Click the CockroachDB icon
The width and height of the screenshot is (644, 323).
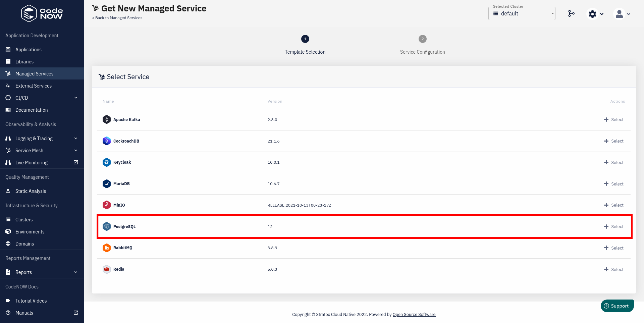click(107, 141)
